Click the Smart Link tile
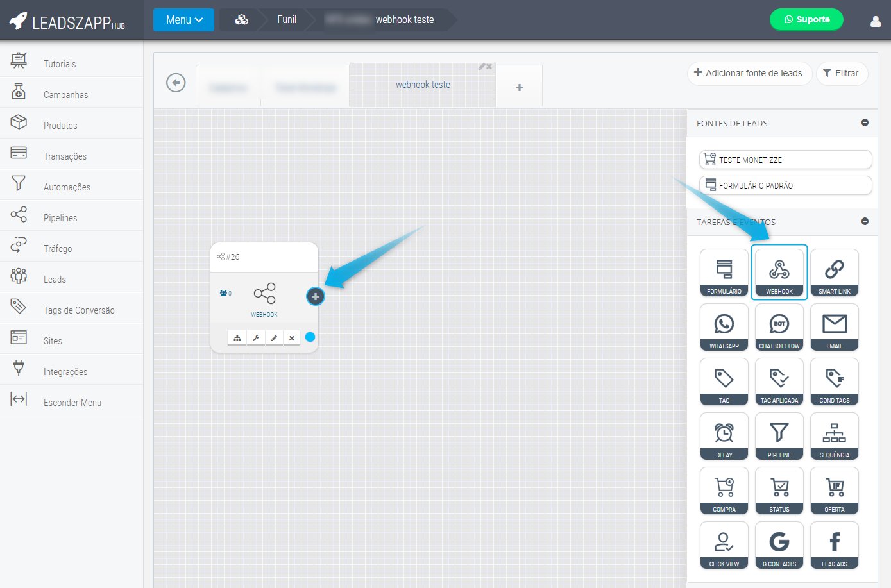This screenshot has width=891, height=588. click(x=834, y=273)
